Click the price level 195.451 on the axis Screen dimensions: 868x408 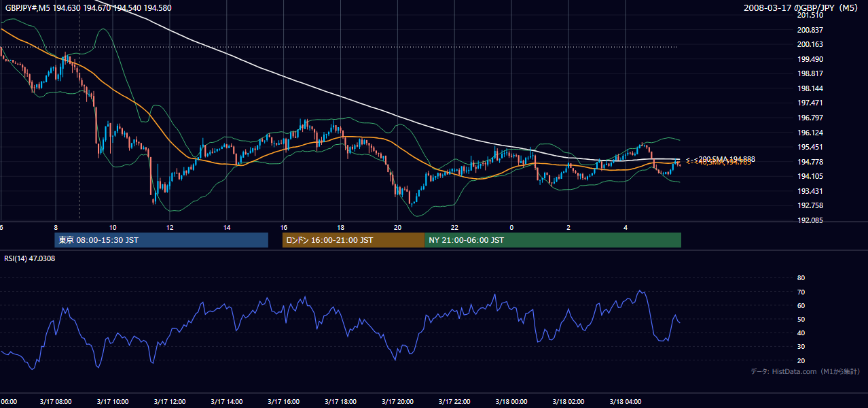809,147
